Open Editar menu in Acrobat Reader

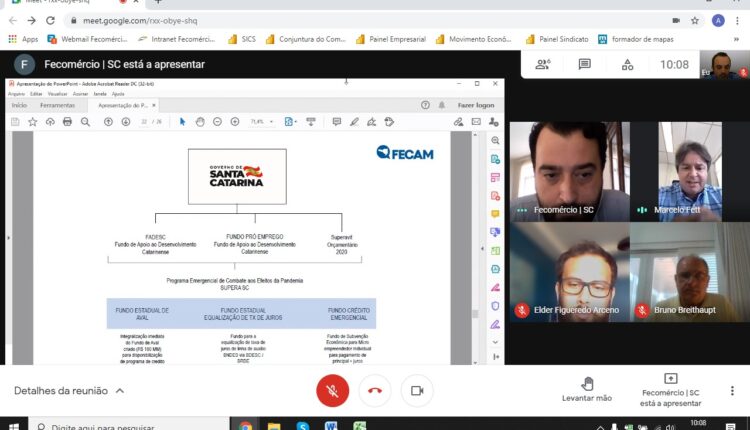coord(36,94)
